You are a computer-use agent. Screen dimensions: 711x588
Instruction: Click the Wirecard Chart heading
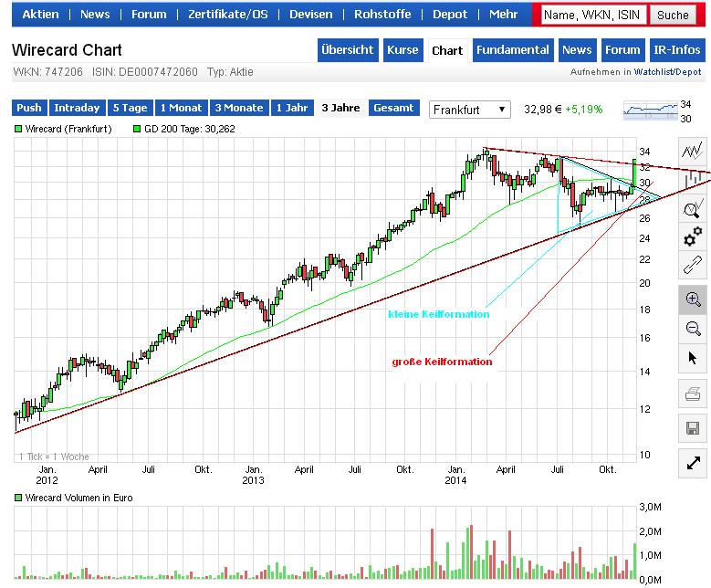[x=67, y=50]
